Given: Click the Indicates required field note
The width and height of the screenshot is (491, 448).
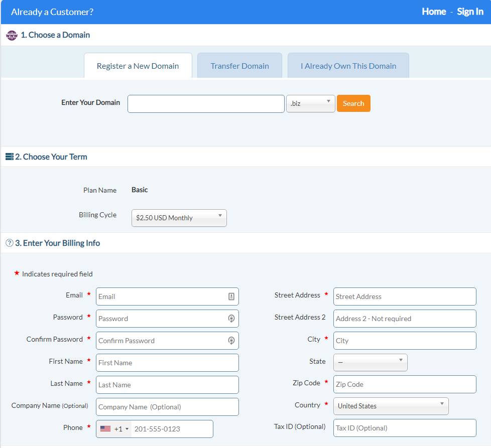Looking at the screenshot, I should (57, 274).
